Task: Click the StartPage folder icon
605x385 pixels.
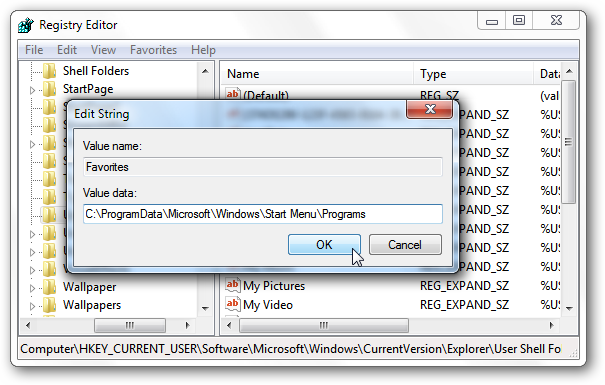Action: point(49,89)
